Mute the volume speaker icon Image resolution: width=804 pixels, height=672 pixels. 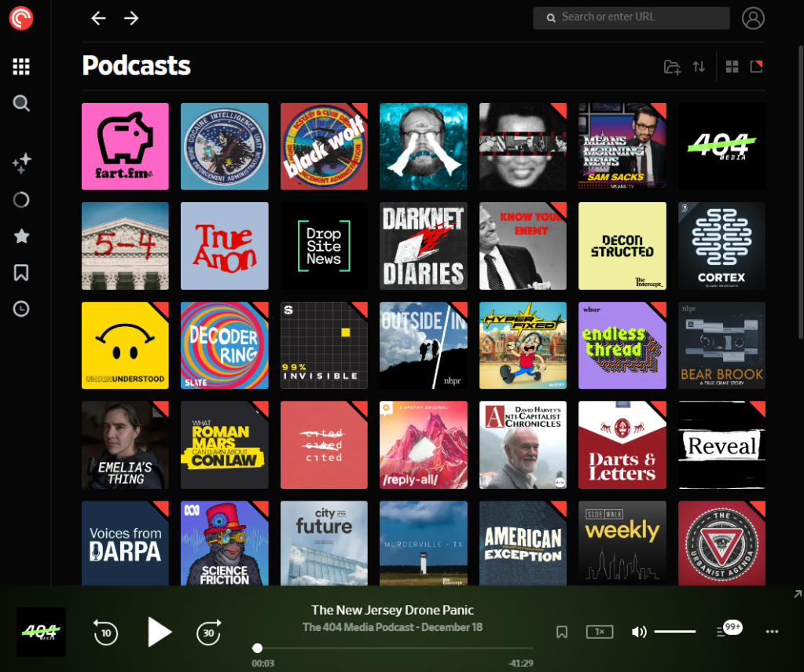click(x=639, y=632)
